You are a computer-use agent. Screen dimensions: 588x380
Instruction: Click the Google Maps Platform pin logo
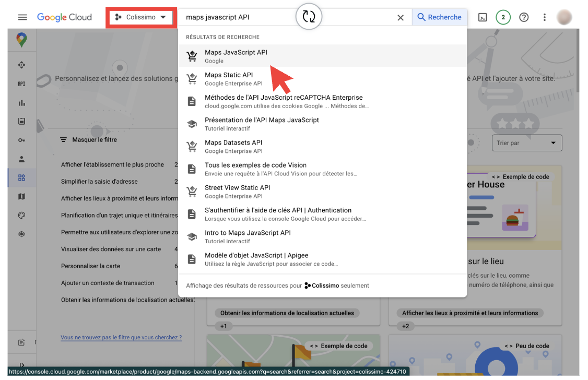click(x=22, y=40)
